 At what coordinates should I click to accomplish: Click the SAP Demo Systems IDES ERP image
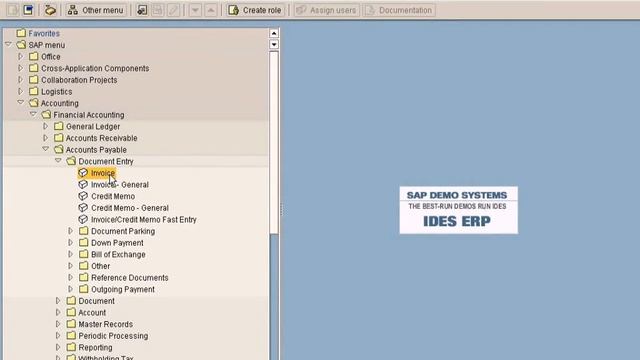coord(458,210)
